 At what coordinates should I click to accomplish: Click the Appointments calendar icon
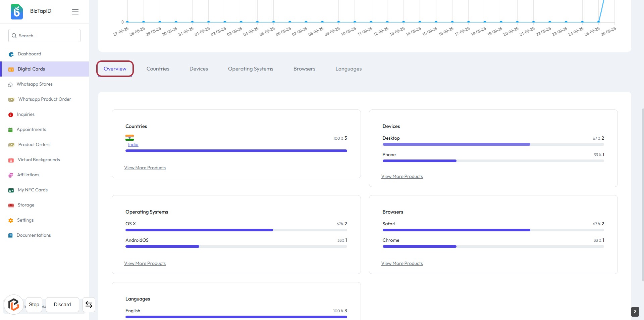pos(10,130)
